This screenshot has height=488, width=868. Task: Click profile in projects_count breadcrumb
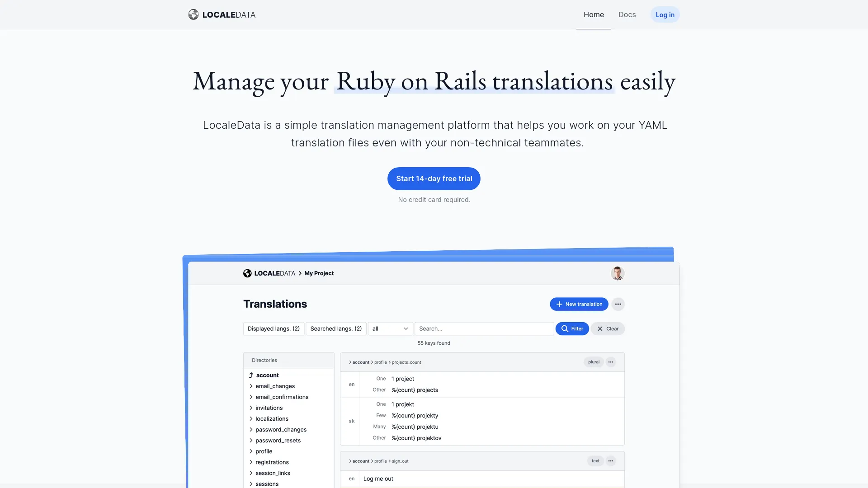pyautogui.click(x=380, y=362)
